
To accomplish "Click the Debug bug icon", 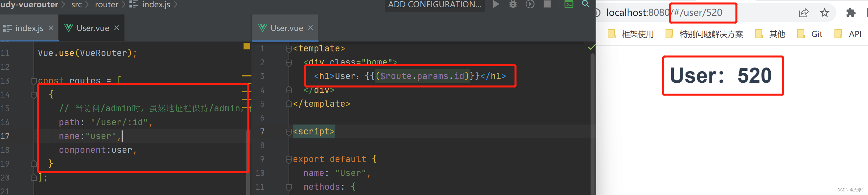I will click(513, 4).
